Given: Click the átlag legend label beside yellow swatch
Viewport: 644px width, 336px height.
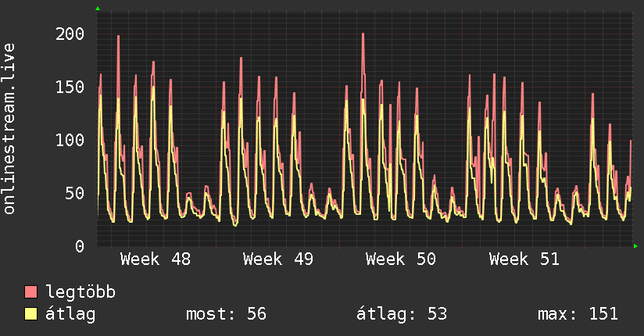Looking at the screenshot, I should tap(70, 314).
